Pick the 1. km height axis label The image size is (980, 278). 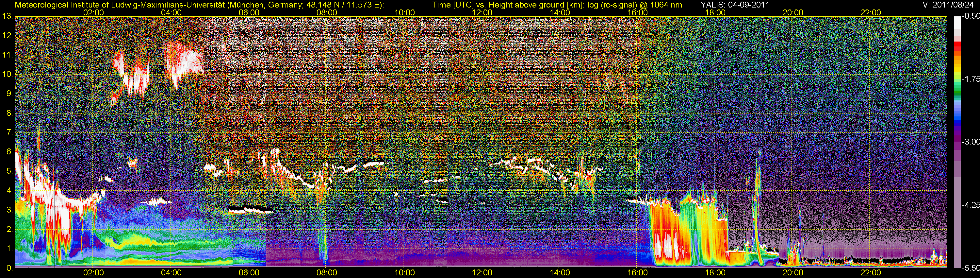pyautogui.click(x=9, y=249)
